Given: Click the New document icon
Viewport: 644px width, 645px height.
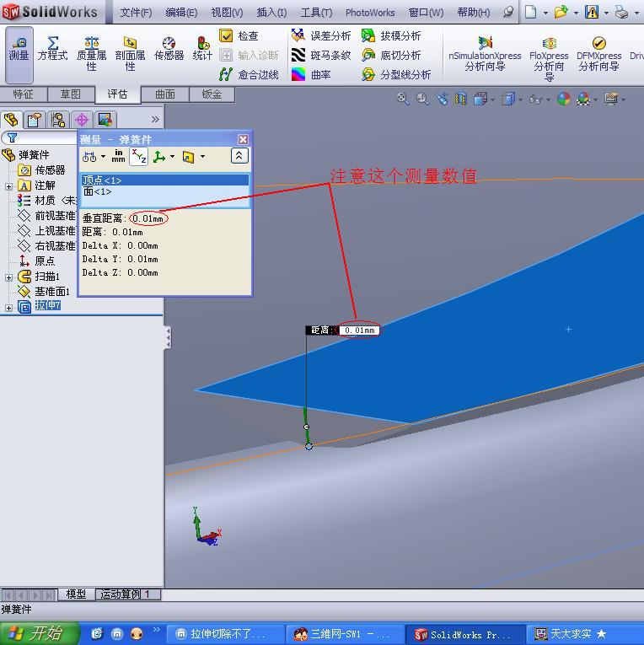Looking at the screenshot, I should point(531,13).
